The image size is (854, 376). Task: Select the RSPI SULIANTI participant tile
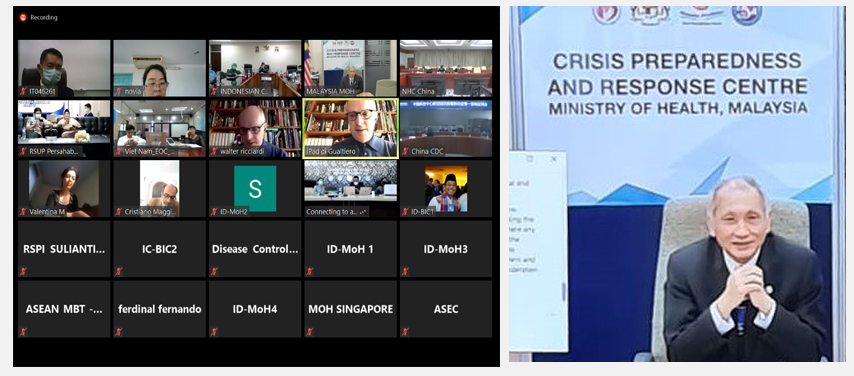point(64,249)
